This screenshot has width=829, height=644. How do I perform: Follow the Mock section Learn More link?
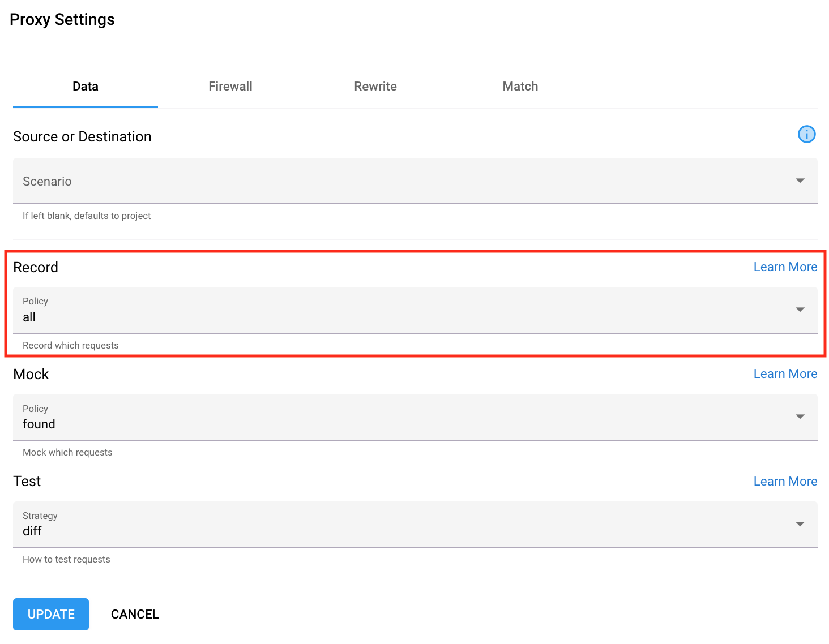point(785,374)
